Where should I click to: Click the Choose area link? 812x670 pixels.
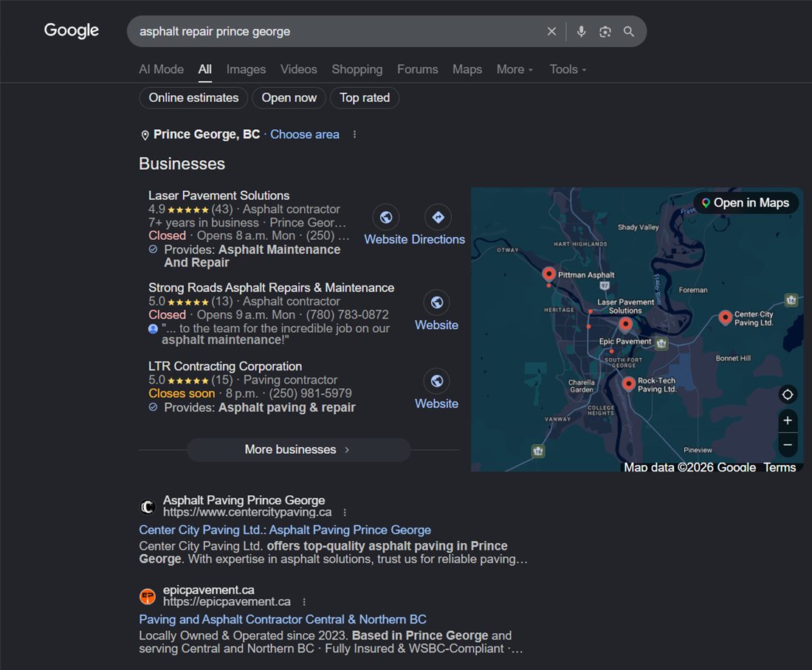pos(304,134)
